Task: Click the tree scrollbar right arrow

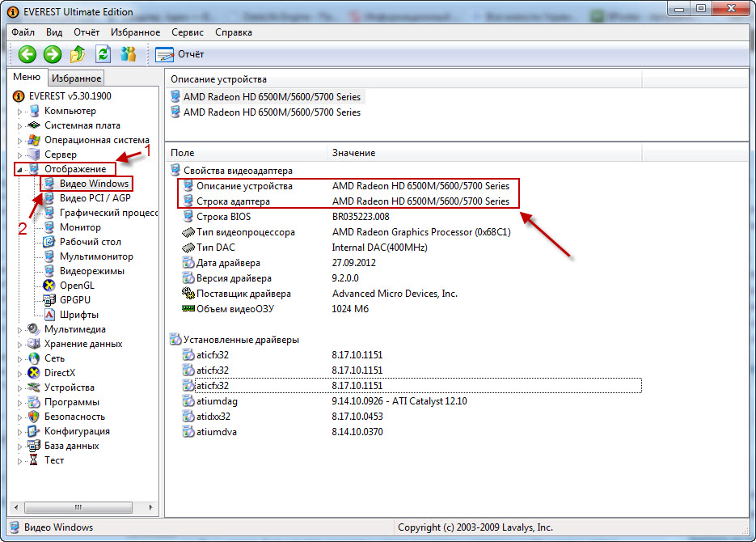Action: [x=150, y=507]
